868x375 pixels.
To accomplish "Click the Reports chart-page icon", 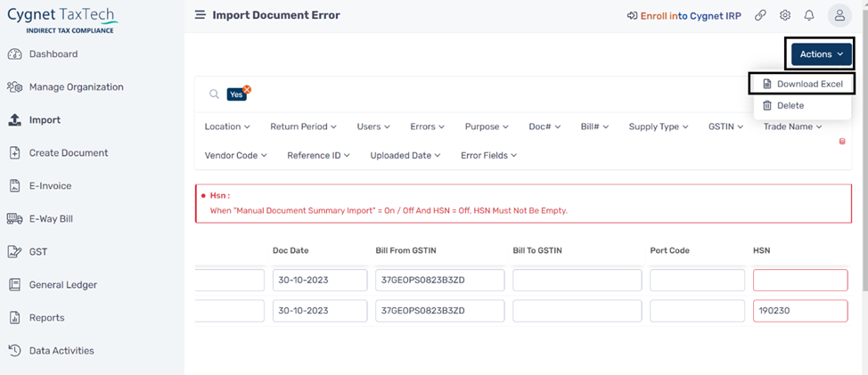I will coord(15,317).
